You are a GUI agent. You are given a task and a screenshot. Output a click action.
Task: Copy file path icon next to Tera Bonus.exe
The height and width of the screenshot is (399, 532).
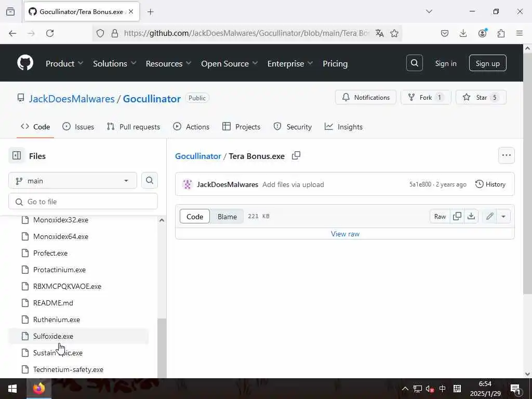click(296, 155)
